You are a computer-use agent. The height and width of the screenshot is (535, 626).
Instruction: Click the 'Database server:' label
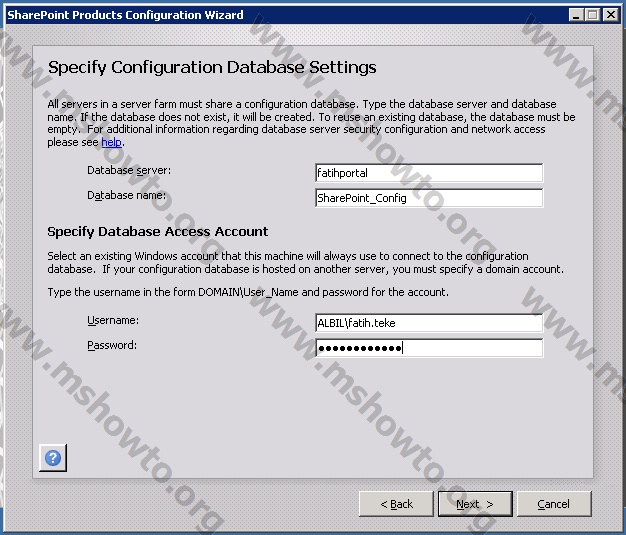129,170
